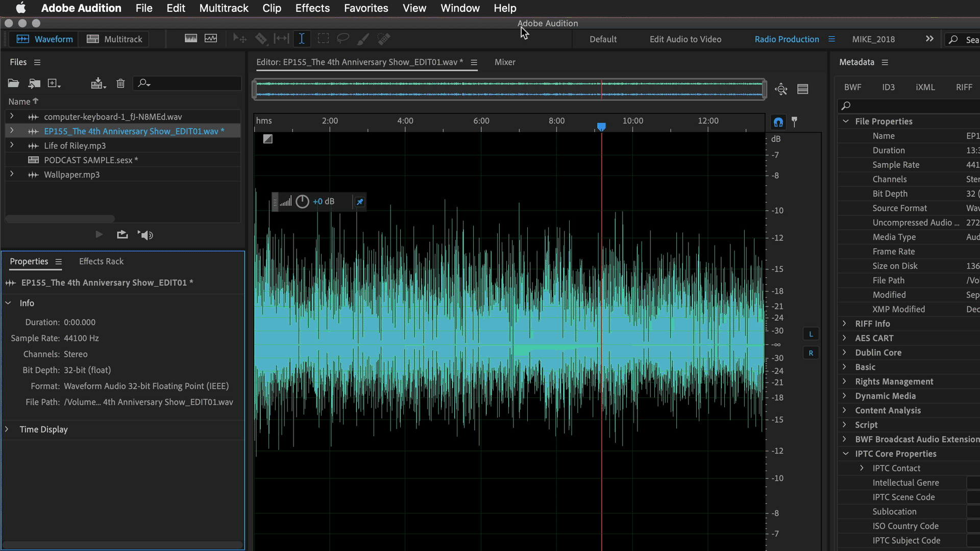Image resolution: width=980 pixels, height=551 pixels.
Task: Collapse the IPTC Core Properties section
Action: point(846,454)
